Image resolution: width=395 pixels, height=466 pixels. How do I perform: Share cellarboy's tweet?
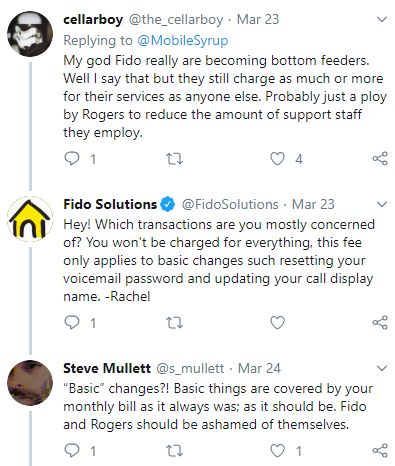click(x=380, y=158)
